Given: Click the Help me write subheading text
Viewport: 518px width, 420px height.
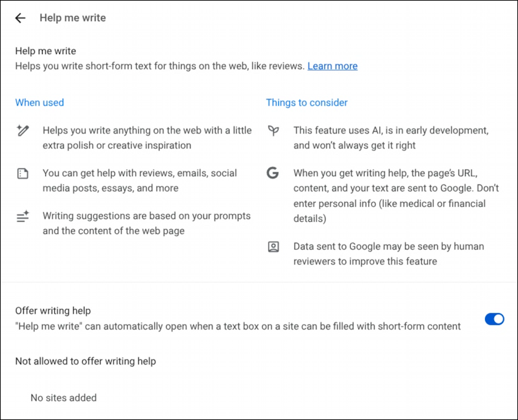Looking at the screenshot, I should coord(45,50).
